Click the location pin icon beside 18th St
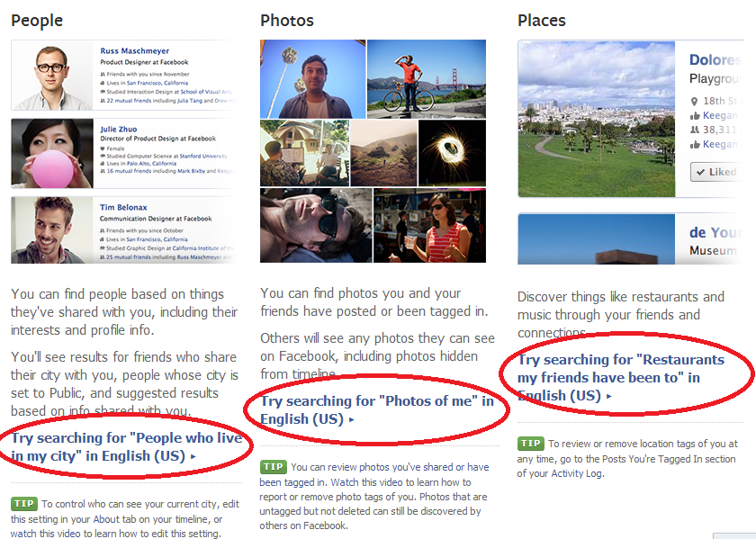This screenshot has height=539, width=756. pyautogui.click(x=694, y=102)
